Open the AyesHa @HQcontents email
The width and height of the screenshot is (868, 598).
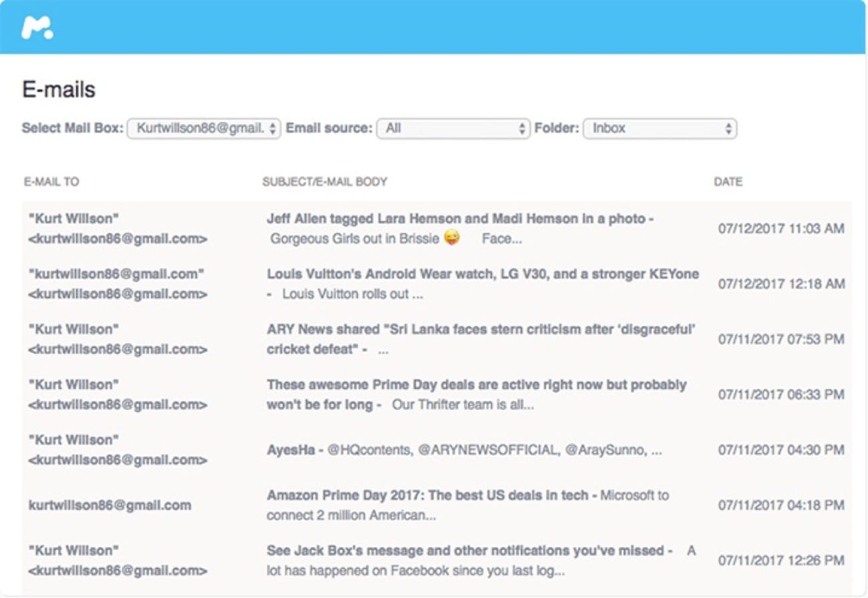464,451
